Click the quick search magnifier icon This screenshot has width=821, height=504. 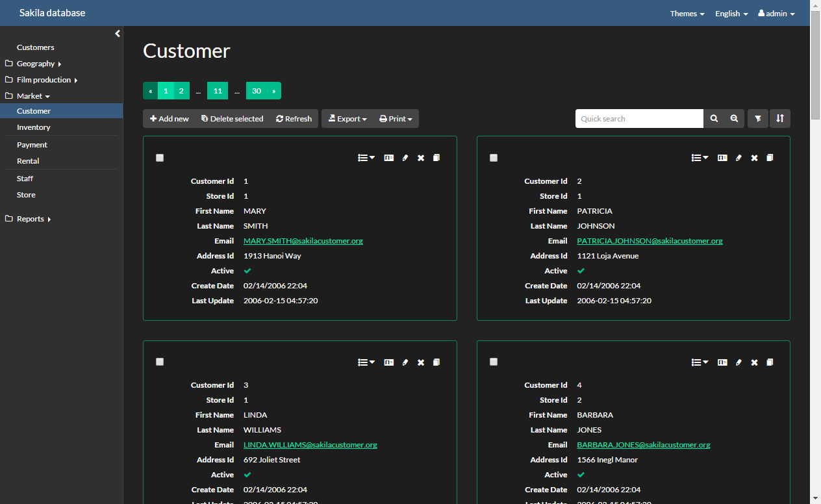[x=714, y=119]
